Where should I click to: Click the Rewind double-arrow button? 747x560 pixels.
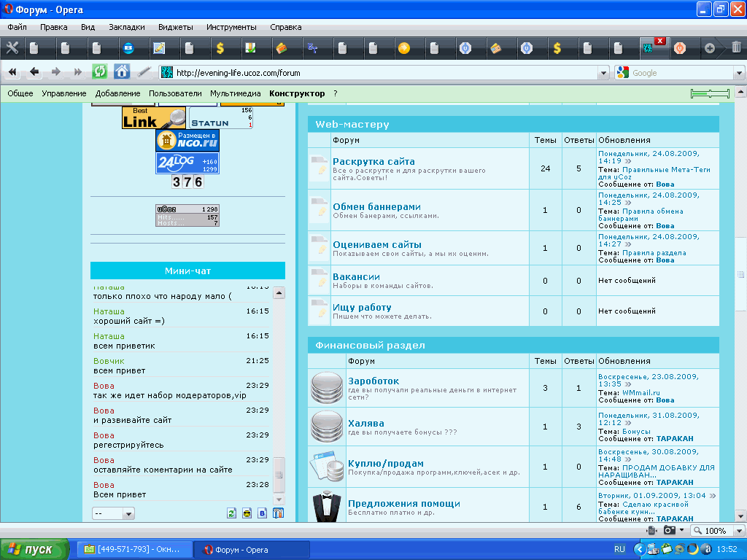(x=12, y=72)
